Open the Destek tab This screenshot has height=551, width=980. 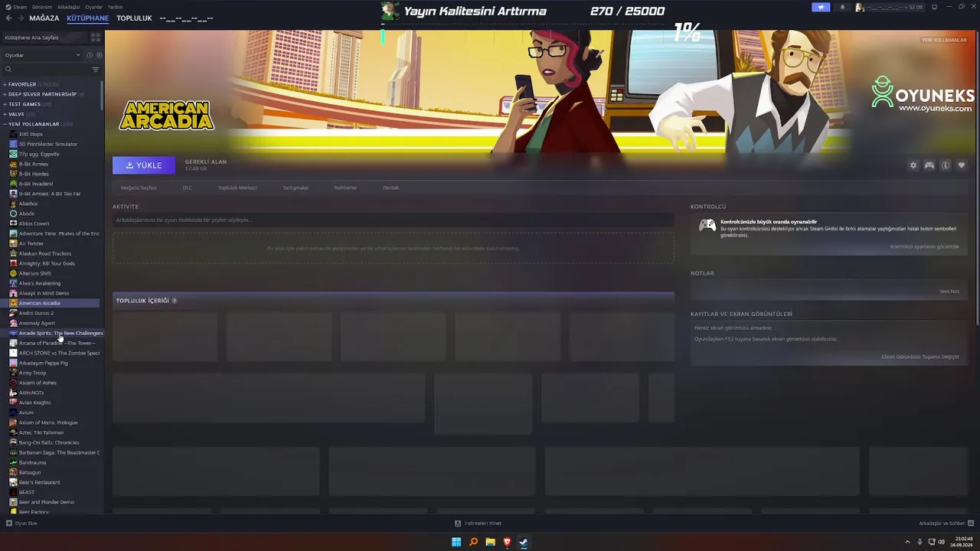(x=390, y=187)
